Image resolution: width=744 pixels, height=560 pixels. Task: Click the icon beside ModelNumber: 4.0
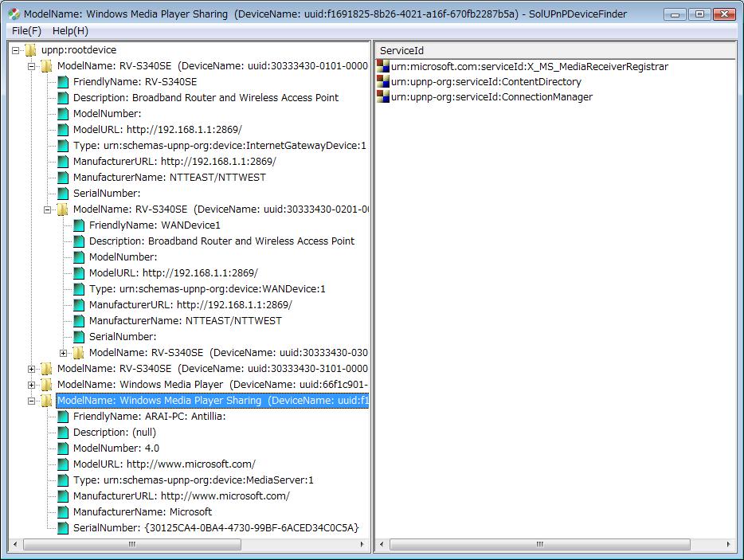pos(63,448)
